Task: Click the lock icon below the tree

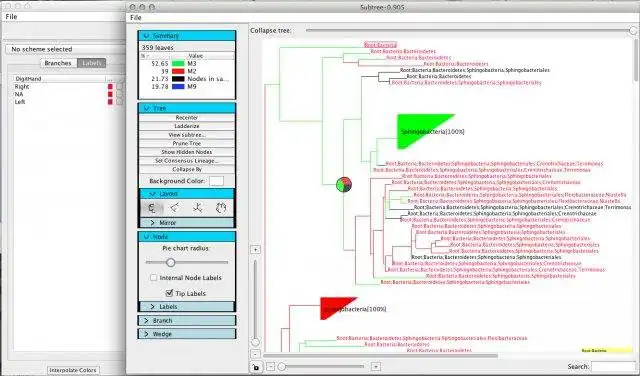Action: (256, 367)
